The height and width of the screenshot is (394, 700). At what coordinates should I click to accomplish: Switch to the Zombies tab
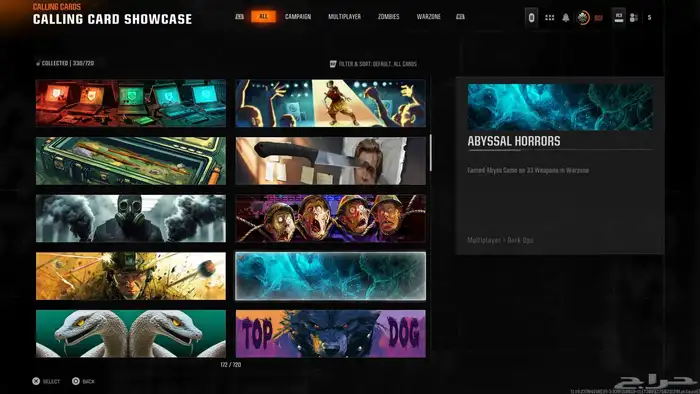coord(388,17)
